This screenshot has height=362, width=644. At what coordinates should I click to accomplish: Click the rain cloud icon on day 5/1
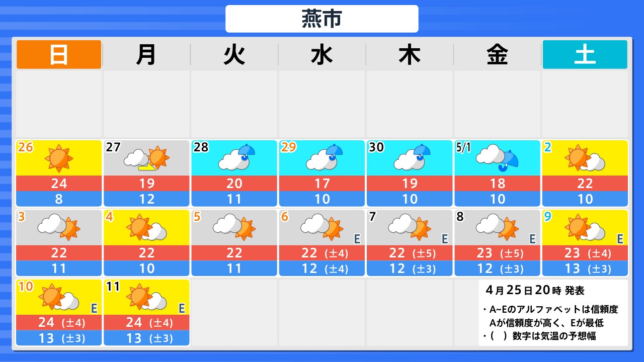point(497,158)
